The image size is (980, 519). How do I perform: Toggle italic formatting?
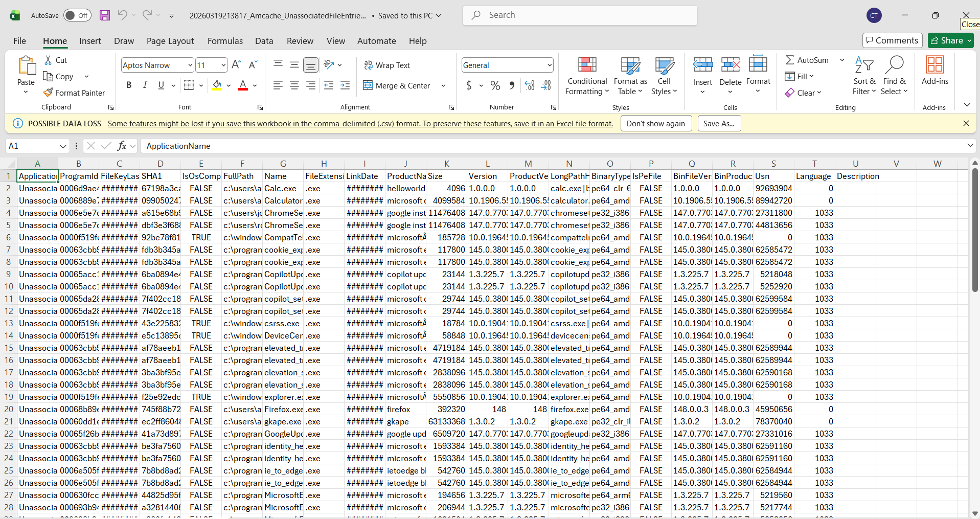click(145, 85)
